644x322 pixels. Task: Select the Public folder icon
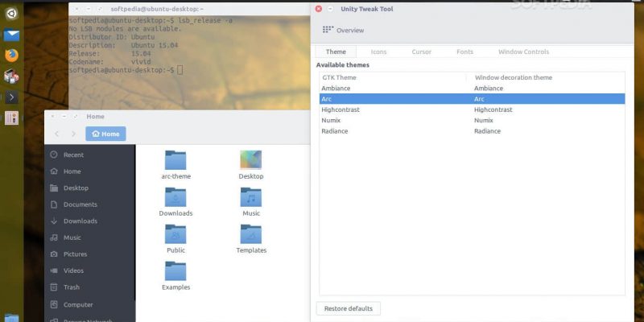[175, 233]
